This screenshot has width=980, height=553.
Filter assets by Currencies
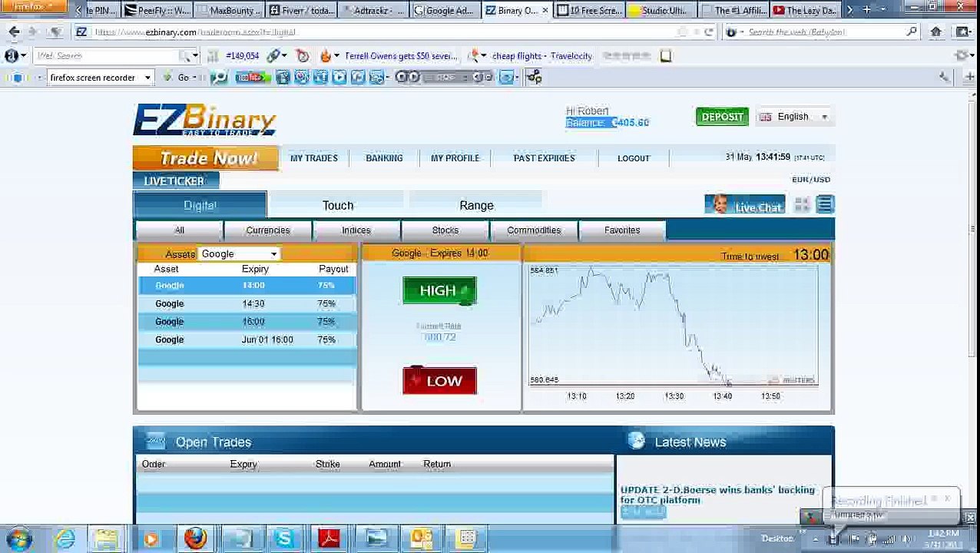coord(268,230)
